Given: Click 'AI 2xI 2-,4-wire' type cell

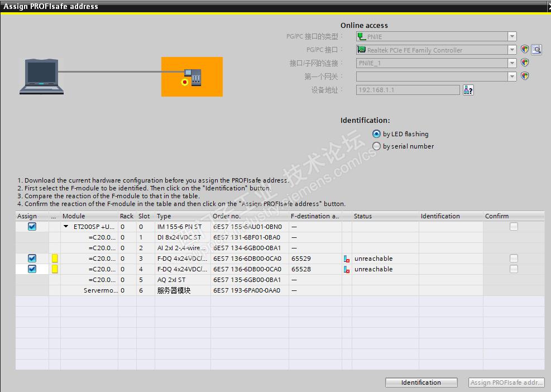Looking at the screenshot, I should click(181, 248).
